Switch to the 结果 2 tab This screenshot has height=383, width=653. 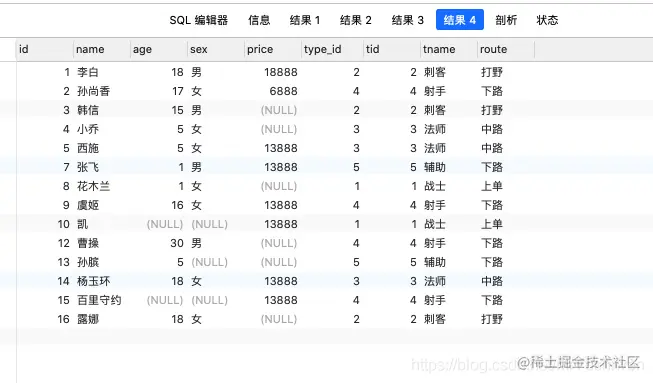click(356, 20)
